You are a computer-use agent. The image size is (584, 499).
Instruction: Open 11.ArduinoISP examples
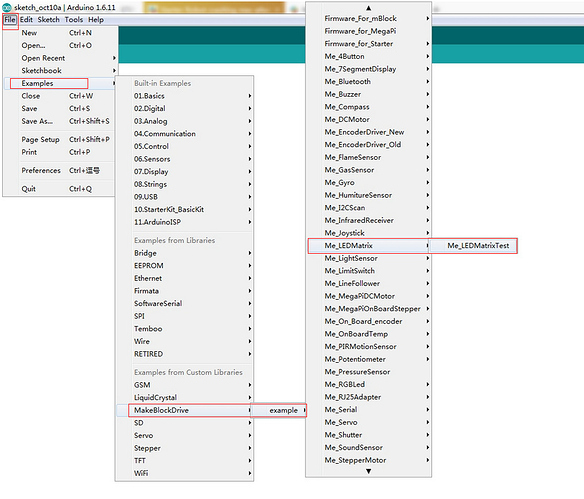pyautogui.click(x=185, y=222)
